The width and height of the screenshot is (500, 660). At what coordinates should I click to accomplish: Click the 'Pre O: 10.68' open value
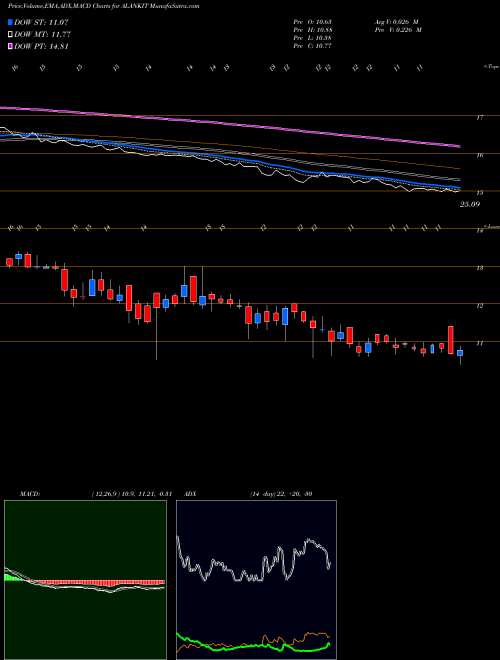pyautogui.click(x=313, y=21)
